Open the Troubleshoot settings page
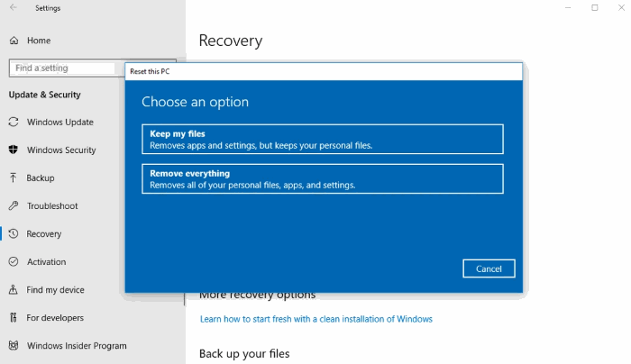631x364 pixels. (52, 206)
